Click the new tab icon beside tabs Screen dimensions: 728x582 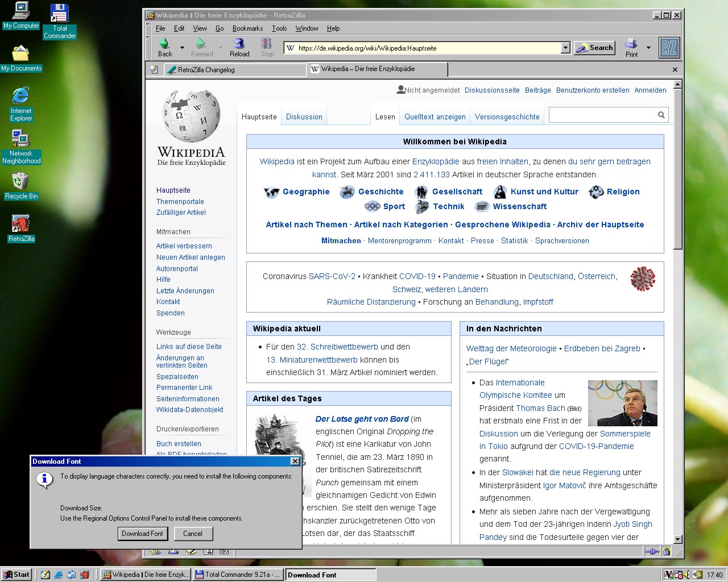(x=154, y=69)
